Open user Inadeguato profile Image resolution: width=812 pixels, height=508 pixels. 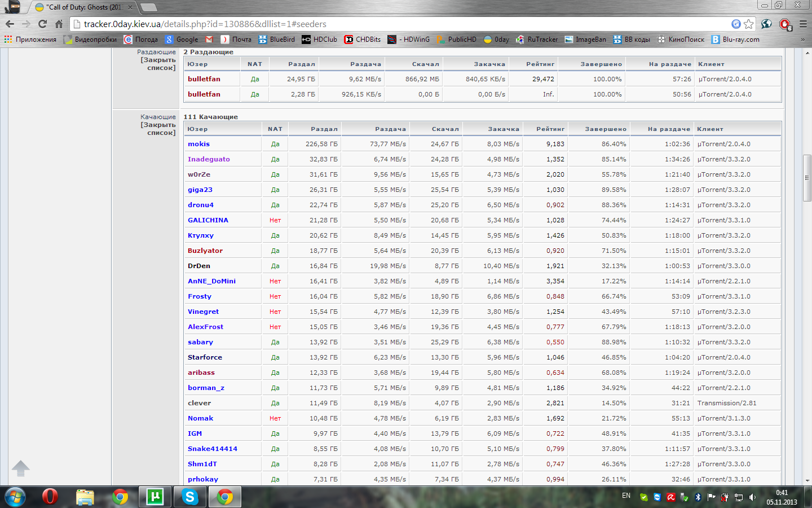[x=209, y=159]
